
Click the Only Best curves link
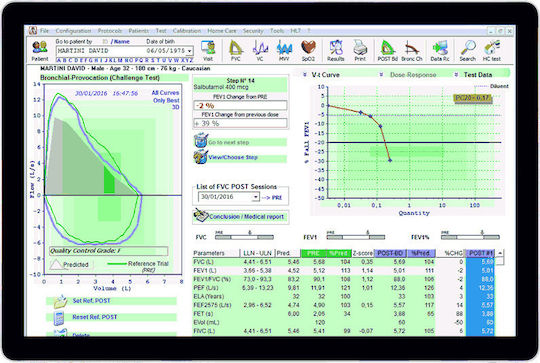pos(166,100)
